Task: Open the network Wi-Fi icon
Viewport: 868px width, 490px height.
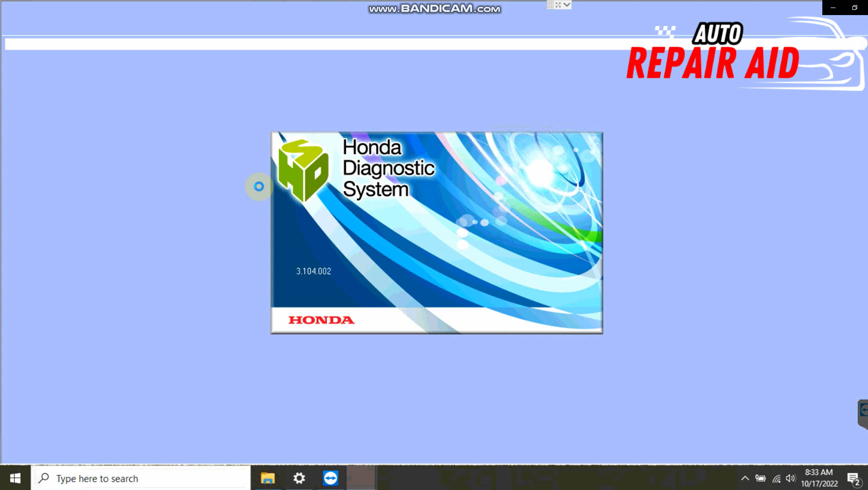Action: (x=776, y=479)
